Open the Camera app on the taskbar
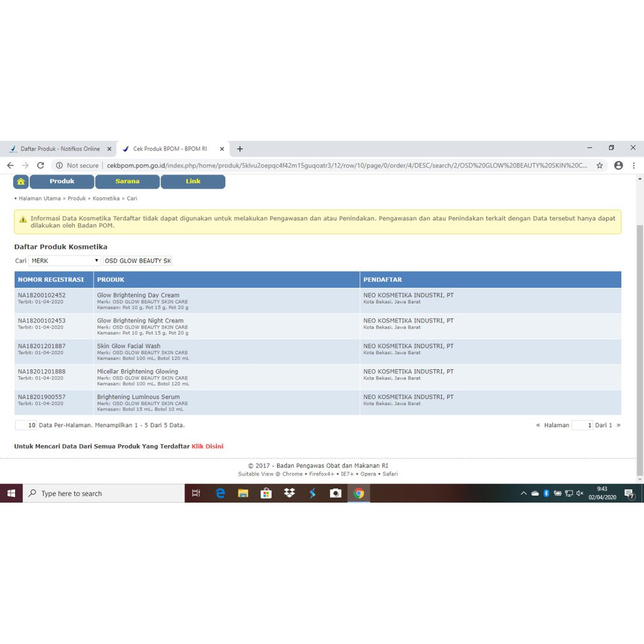This screenshot has width=644, height=644. click(x=336, y=493)
